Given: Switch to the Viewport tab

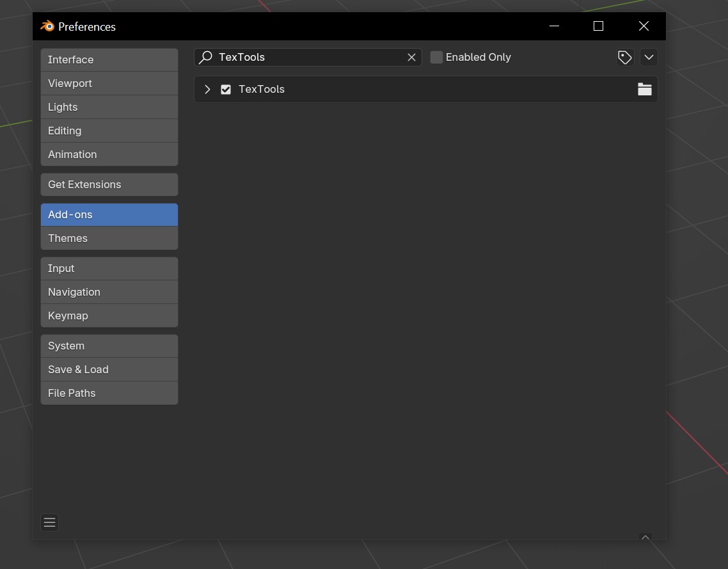Looking at the screenshot, I should point(109,84).
